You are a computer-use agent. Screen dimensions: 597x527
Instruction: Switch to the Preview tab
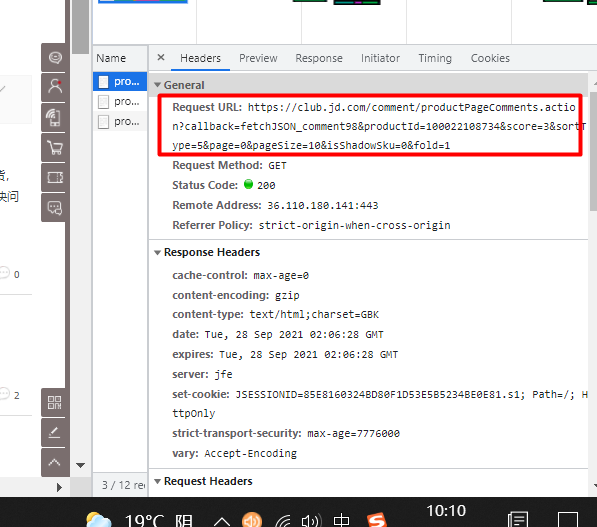point(258,58)
